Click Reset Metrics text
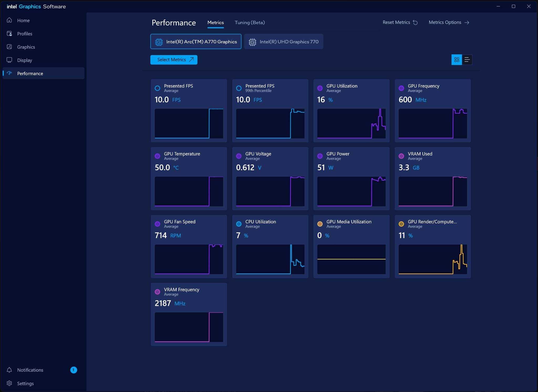The height and width of the screenshot is (392, 538). point(396,22)
